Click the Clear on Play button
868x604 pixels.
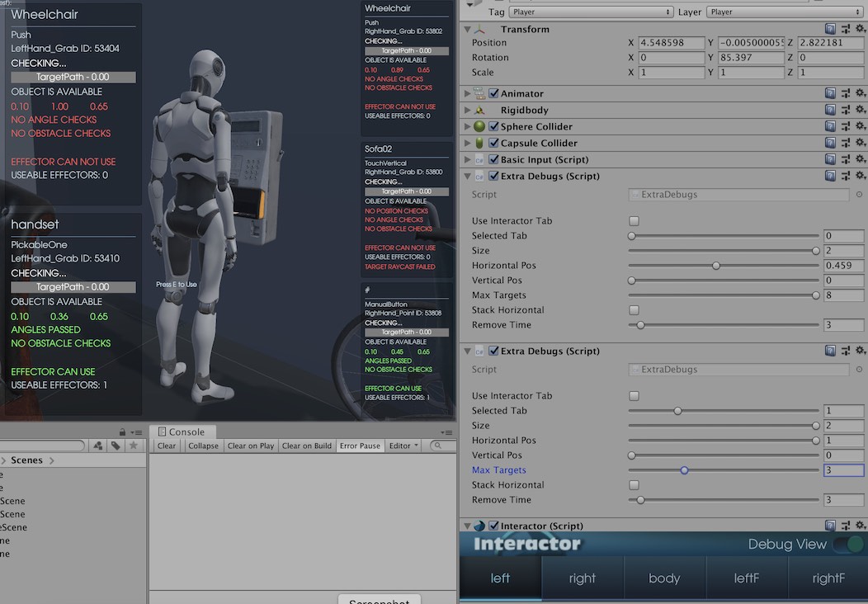coord(251,446)
